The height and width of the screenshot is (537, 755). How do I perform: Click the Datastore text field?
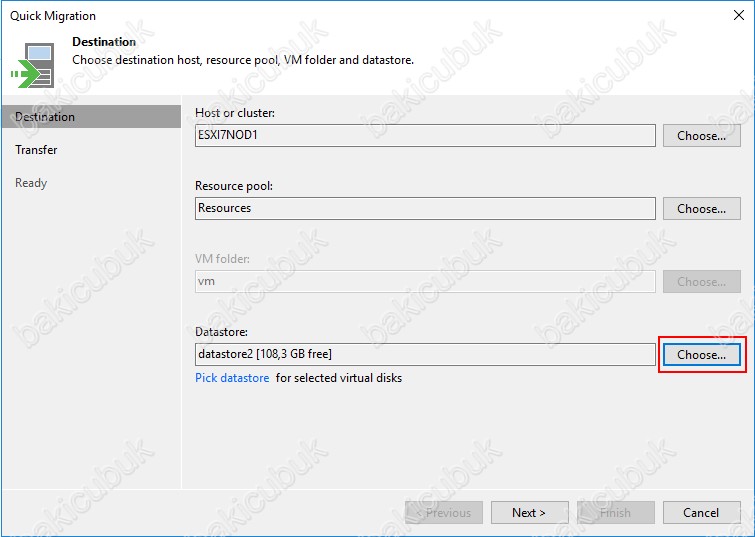(425, 354)
